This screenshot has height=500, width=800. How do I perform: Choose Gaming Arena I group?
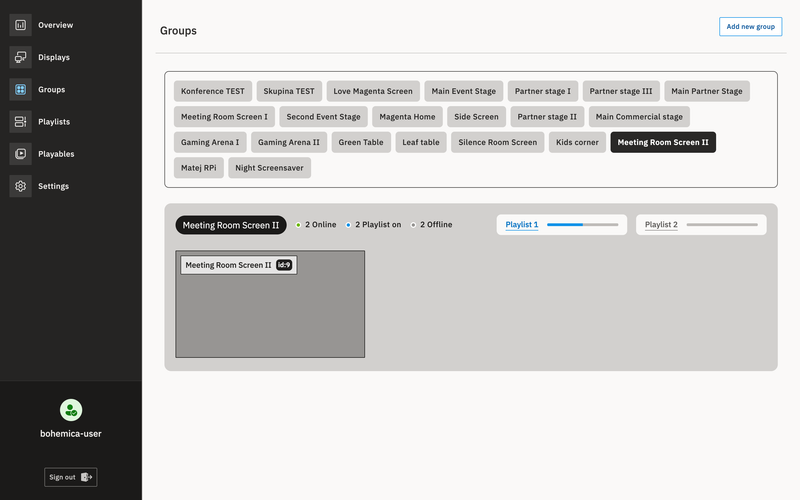(210, 142)
